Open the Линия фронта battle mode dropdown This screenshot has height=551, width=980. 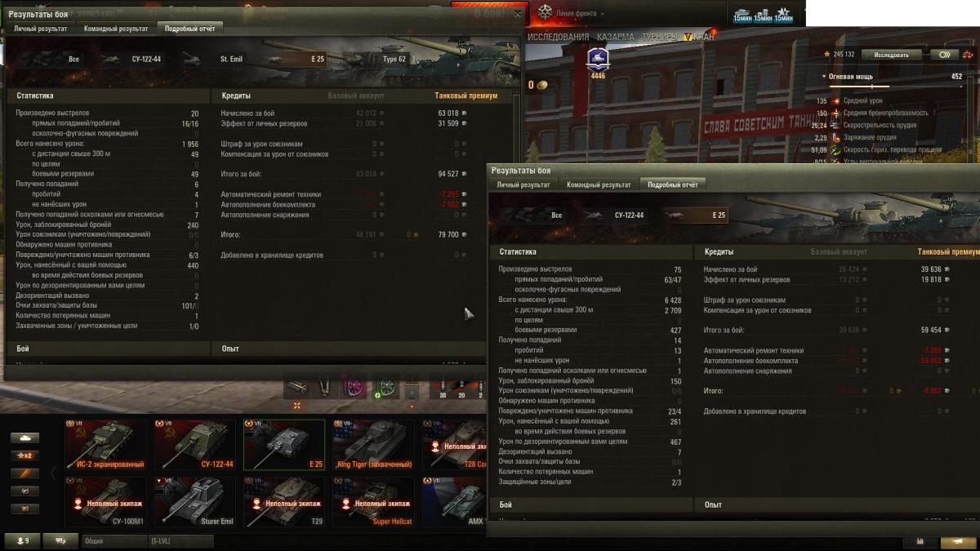click(x=581, y=13)
